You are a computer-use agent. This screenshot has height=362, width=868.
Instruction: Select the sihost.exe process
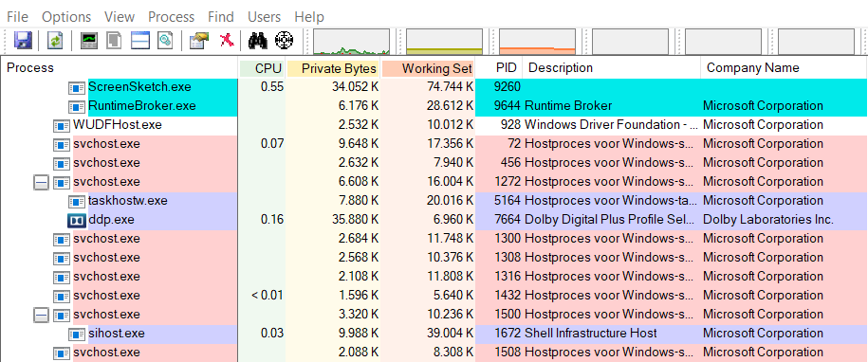click(117, 334)
